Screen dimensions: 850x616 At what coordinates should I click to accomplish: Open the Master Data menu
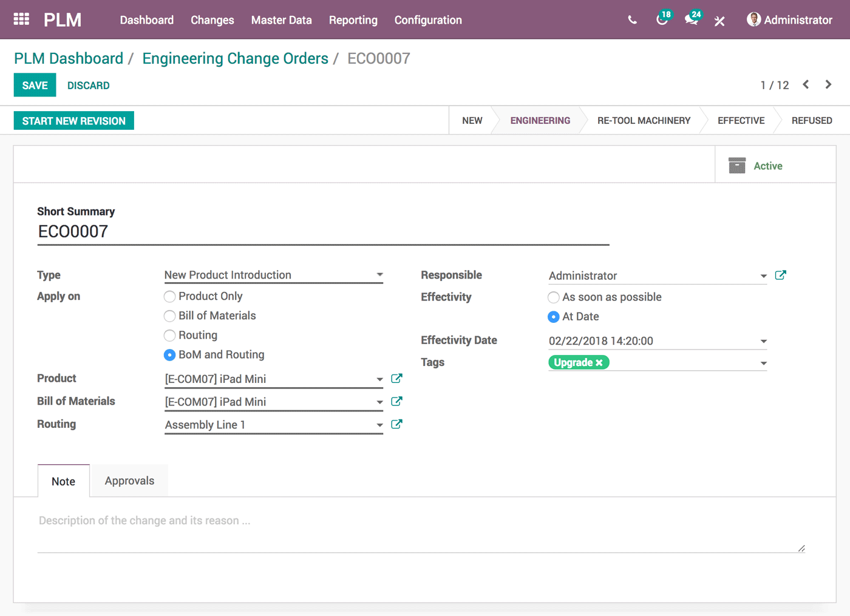(x=281, y=19)
